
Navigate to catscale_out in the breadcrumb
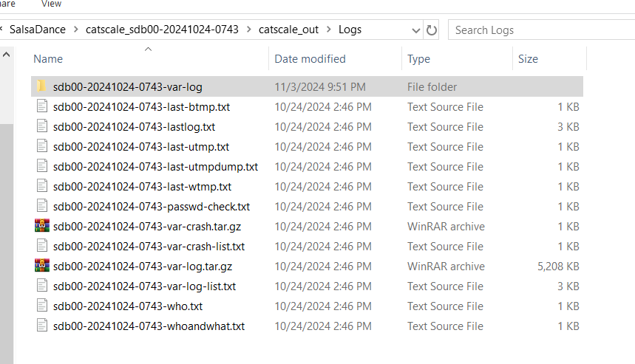[288, 30]
